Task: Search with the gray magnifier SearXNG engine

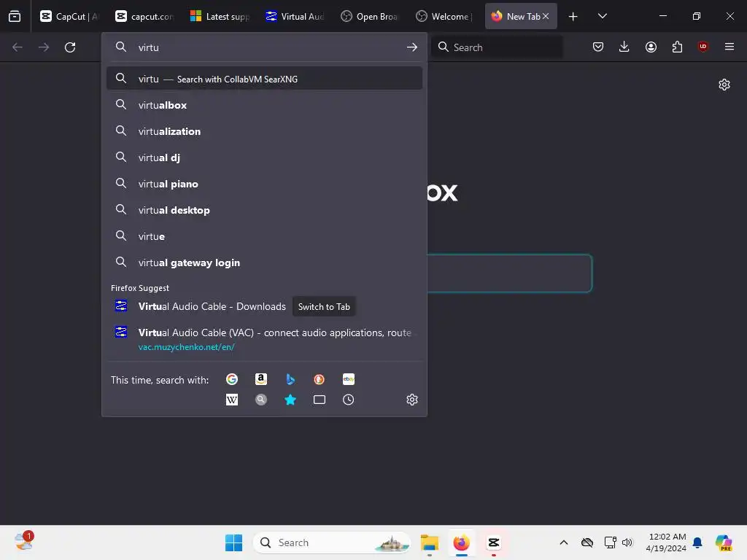Action: [x=261, y=400]
